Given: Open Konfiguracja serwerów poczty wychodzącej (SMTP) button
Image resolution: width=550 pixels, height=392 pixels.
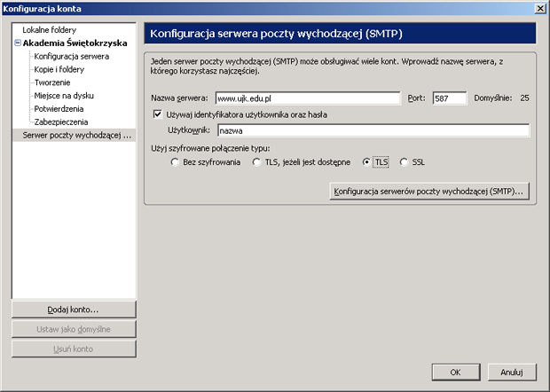Looking at the screenshot, I should (x=428, y=191).
